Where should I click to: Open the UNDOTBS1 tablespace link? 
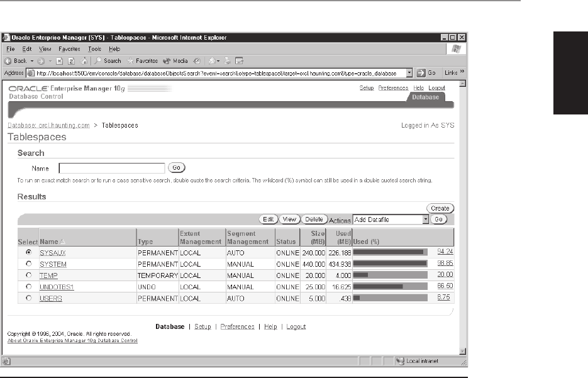[57, 287]
